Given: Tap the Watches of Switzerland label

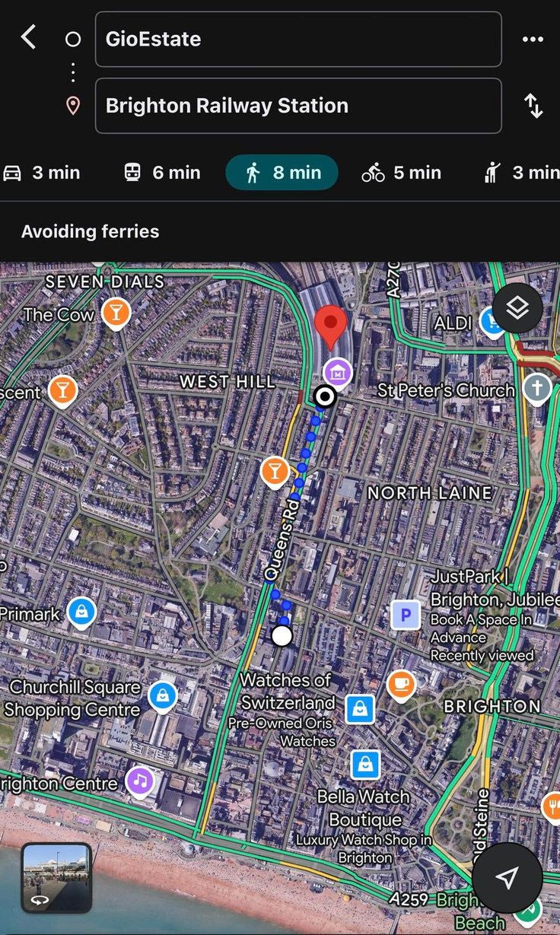Looking at the screenshot, I should 287,691.
